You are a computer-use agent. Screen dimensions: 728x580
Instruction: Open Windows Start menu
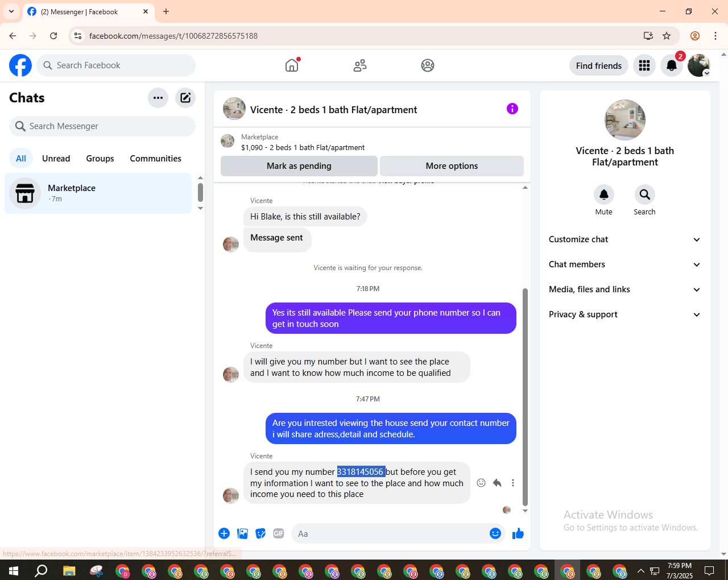click(14, 570)
